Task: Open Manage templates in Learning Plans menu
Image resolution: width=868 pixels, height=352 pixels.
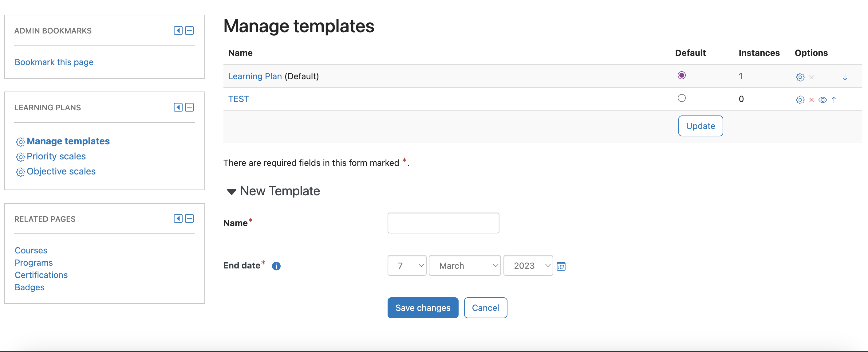Action: click(x=68, y=141)
